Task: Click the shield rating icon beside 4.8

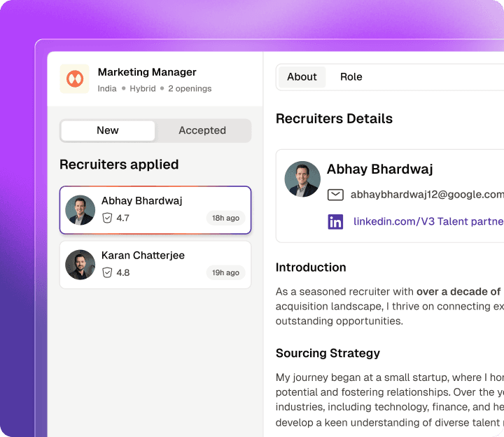Action: [x=107, y=272]
